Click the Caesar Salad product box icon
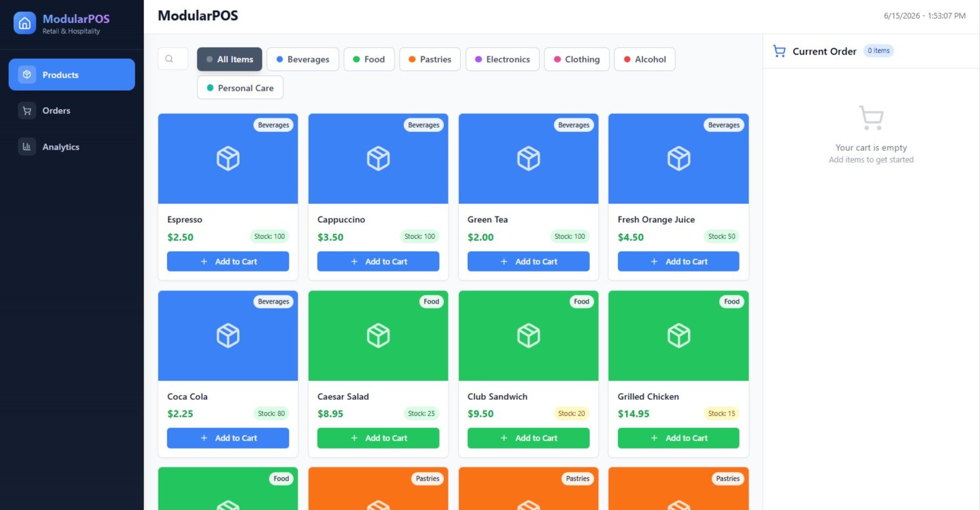The image size is (980, 510). (378, 336)
